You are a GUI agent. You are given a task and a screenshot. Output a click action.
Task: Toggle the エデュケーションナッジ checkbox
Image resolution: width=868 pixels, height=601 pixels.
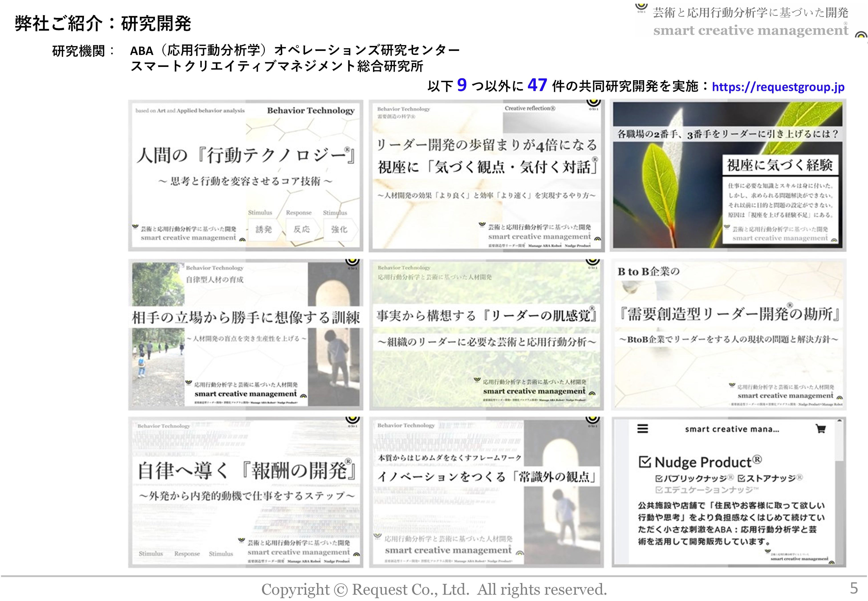(659, 490)
